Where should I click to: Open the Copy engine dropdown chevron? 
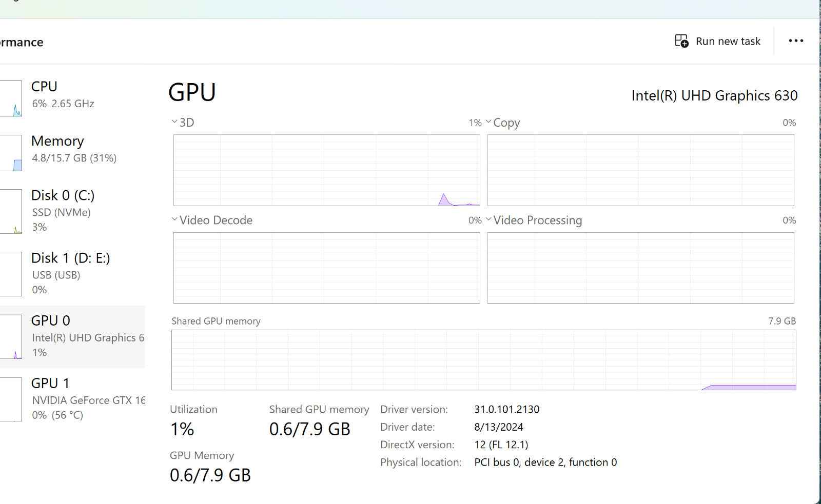488,122
